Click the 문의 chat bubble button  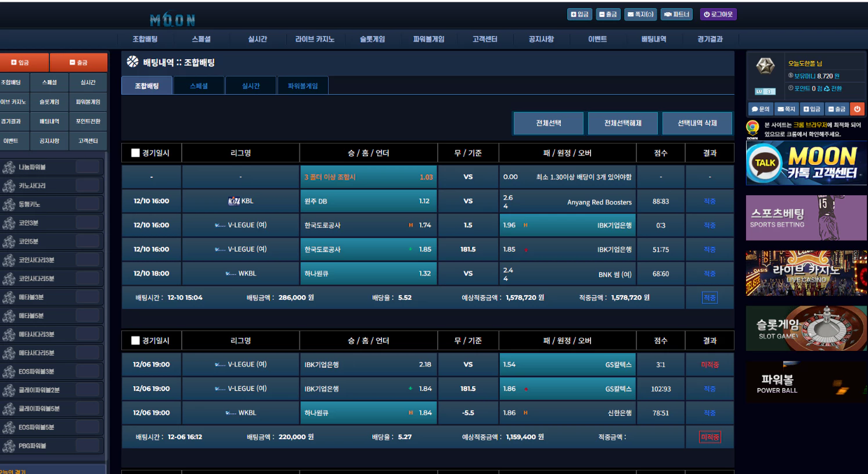(761, 109)
